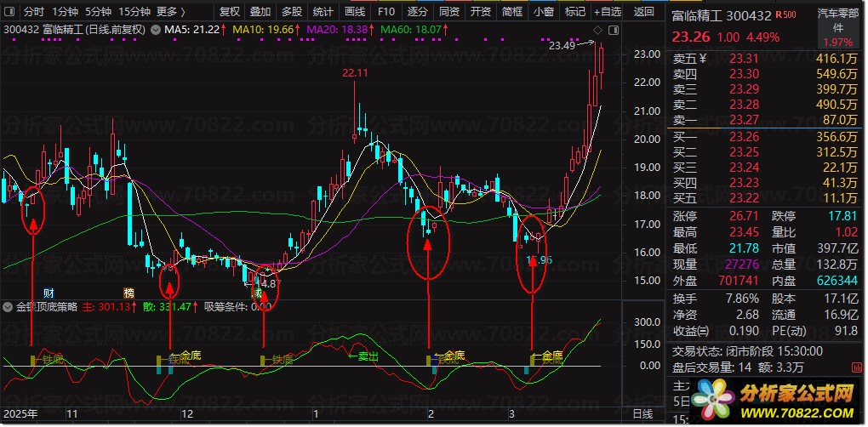Click 卖一 ask price 23.27
The width and height of the screenshot is (868, 427).
tap(744, 120)
